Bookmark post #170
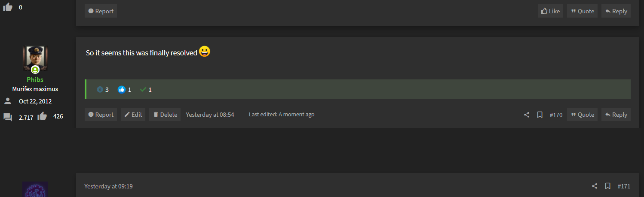The image size is (644, 197). [540, 115]
